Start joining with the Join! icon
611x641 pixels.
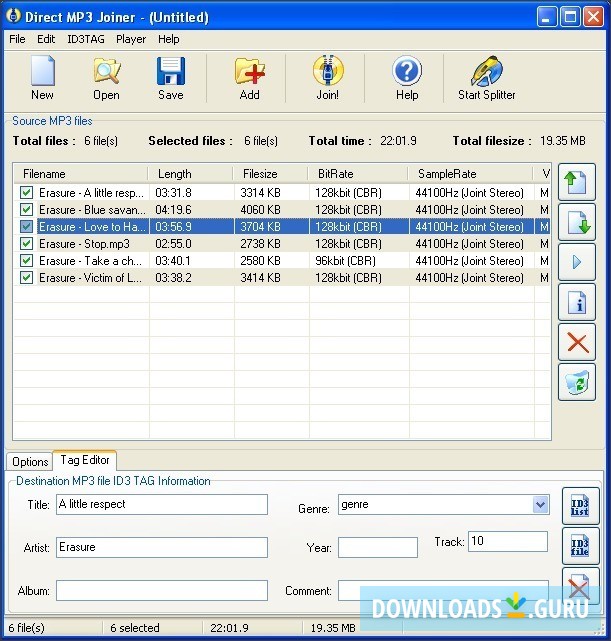(x=328, y=78)
